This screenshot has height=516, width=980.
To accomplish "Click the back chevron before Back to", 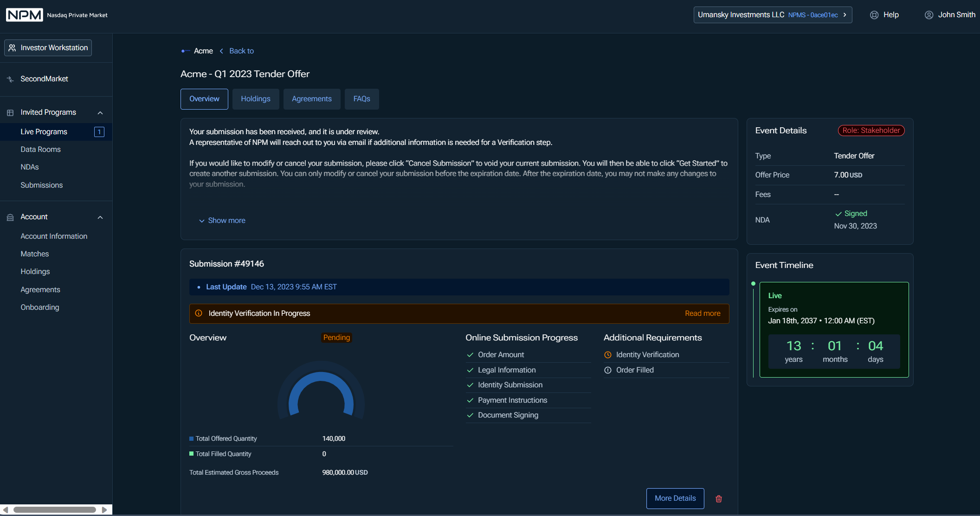I will [221, 51].
